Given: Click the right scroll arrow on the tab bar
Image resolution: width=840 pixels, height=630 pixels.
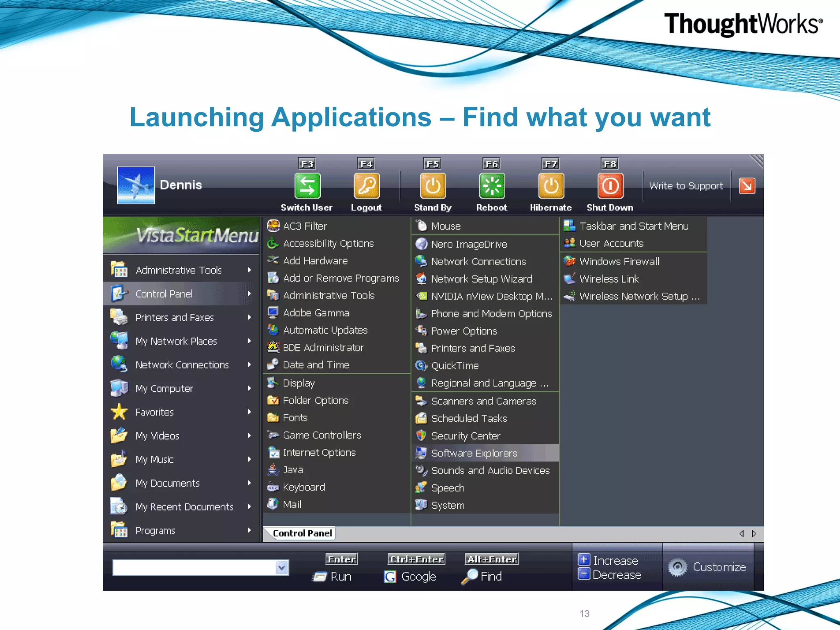Looking at the screenshot, I should point(754,534).
